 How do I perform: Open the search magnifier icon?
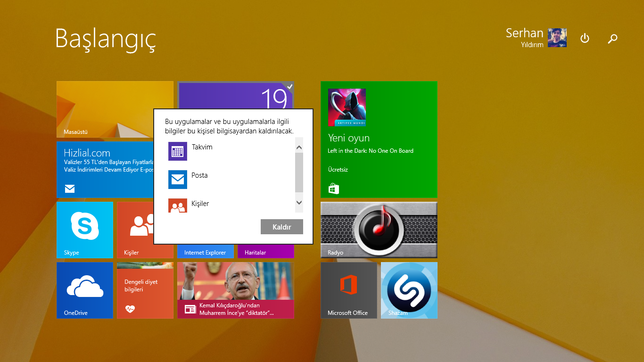[612, 39]
